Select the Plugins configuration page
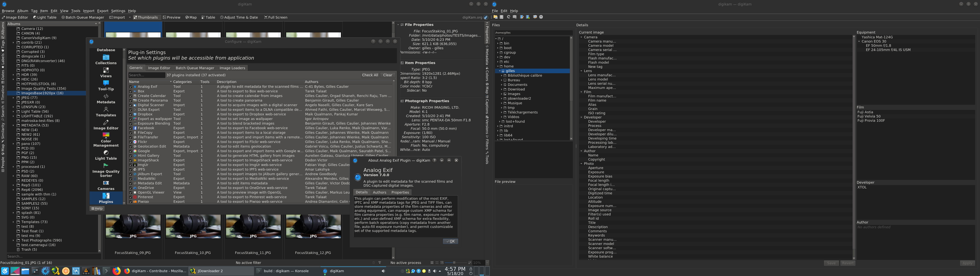Screen dimensions: 980x276 point(106,198)
